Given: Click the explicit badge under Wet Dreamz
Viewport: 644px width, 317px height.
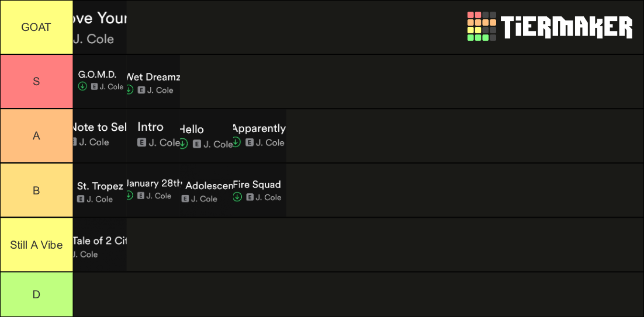Looking at the screenshot, I should tap(141, 90).
